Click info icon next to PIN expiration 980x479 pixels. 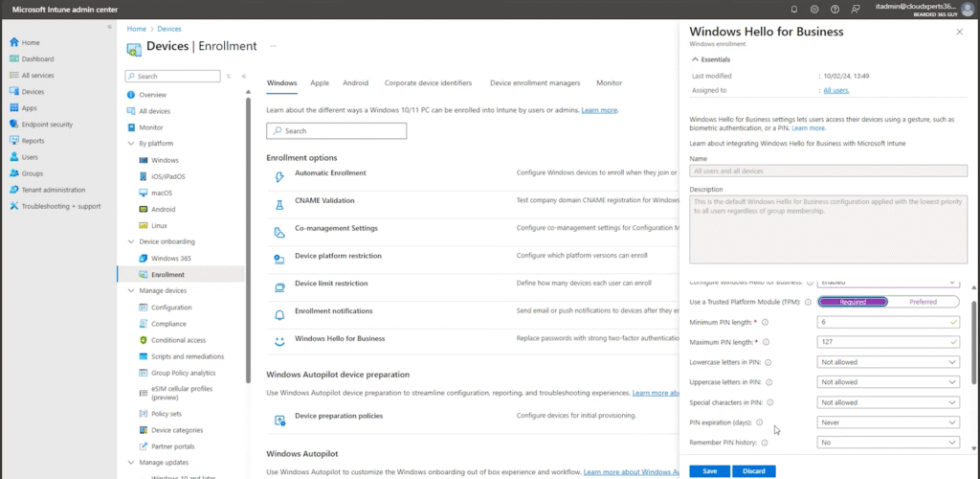759,422
